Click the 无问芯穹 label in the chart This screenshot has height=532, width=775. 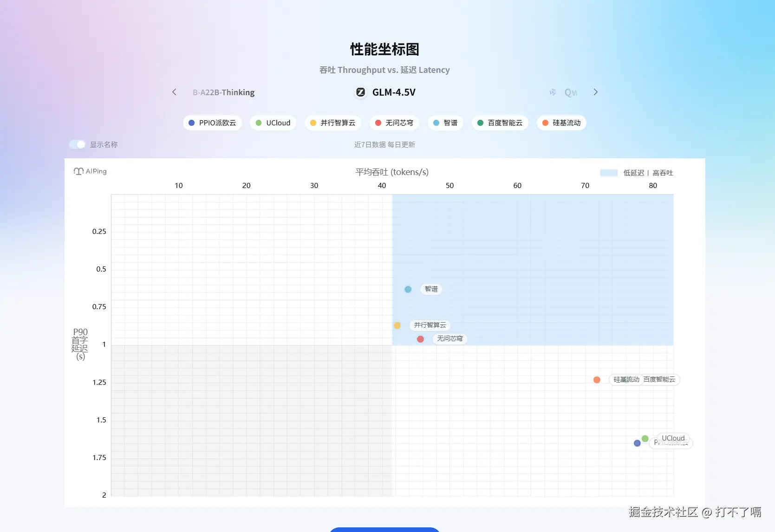450,338
